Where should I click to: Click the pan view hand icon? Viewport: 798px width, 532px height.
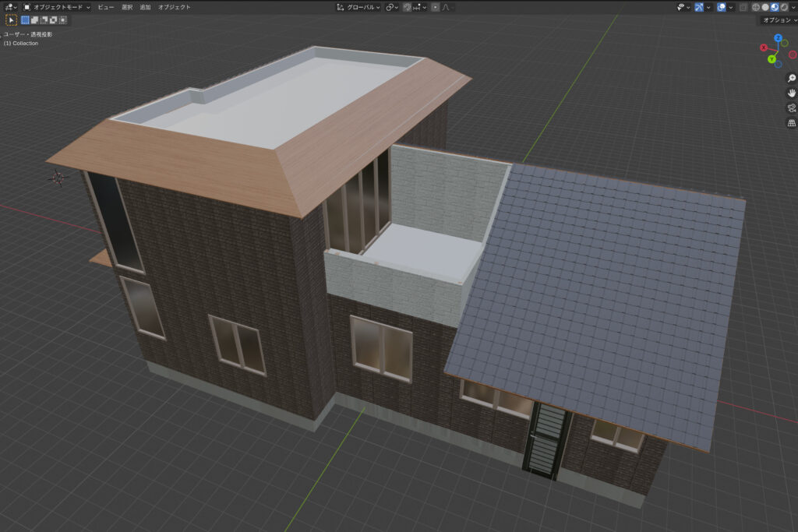(792, 93)
